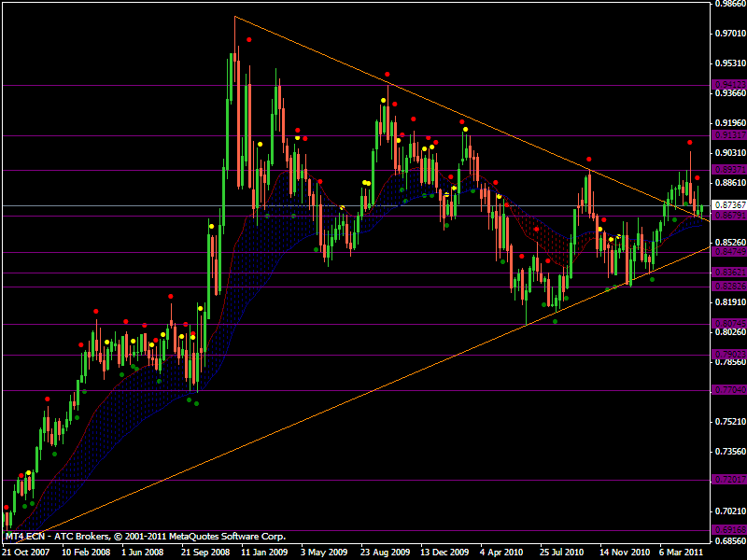Click the 0.85260 price scale value

[x=731, y=243]
